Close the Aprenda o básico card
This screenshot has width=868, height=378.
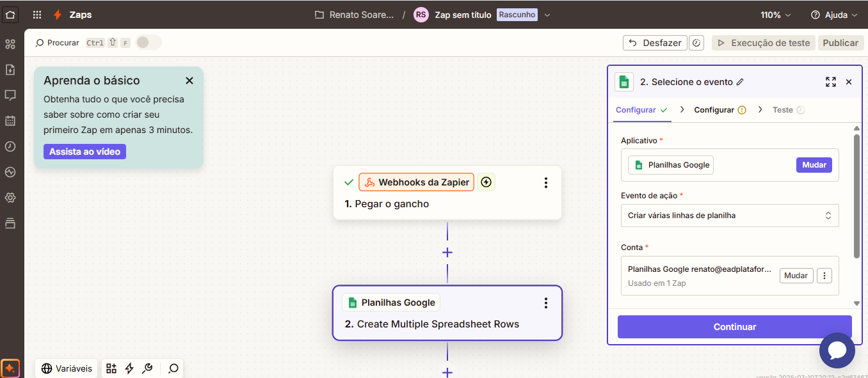pyautogui.click(x=189, y=81)
